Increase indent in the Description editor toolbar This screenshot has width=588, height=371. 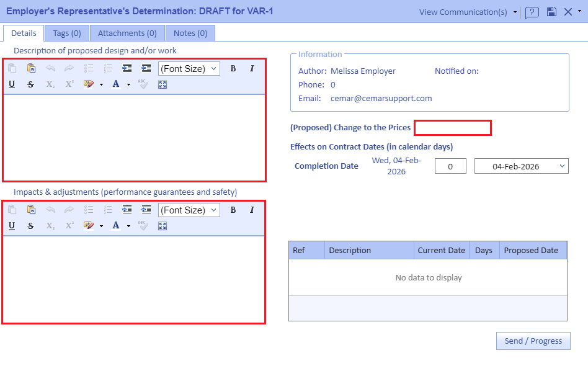pyautogui.click(x=127, y=69)
